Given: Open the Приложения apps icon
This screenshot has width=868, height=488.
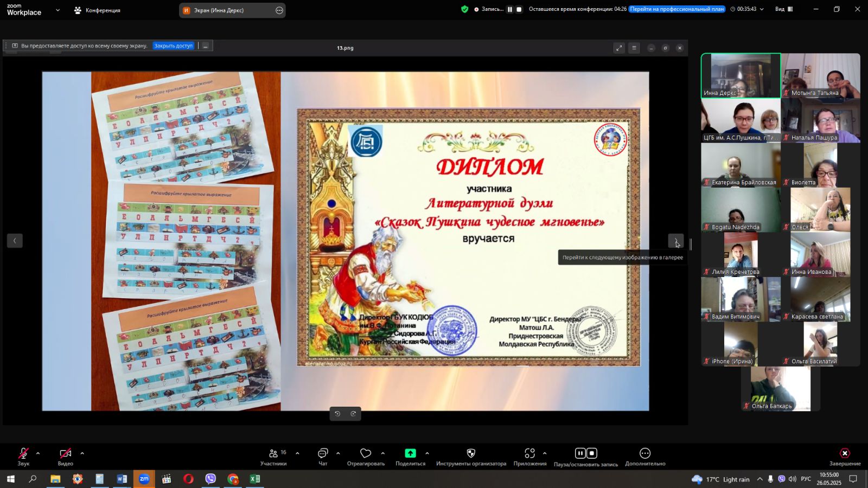Looking at the screenshot, I should tap(529, 453).
